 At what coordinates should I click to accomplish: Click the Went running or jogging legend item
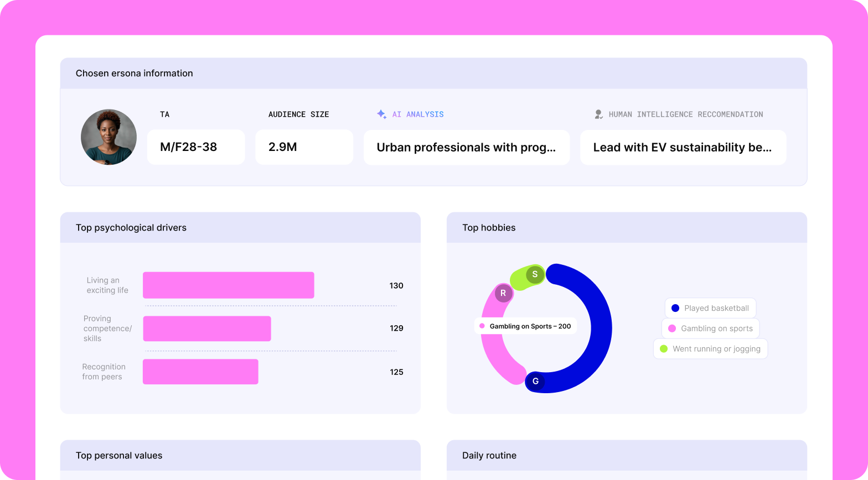click(710, 349)
